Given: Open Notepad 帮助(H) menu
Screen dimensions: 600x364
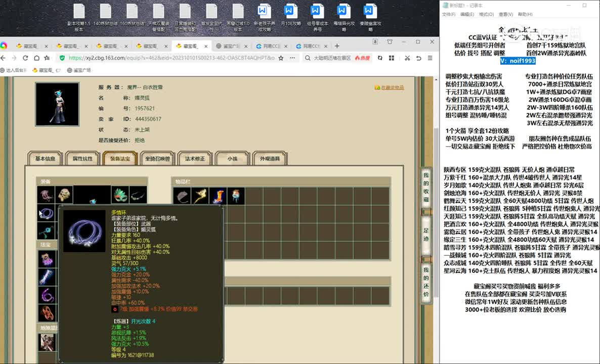Looking at the screenshot, I should click(525, 15).
